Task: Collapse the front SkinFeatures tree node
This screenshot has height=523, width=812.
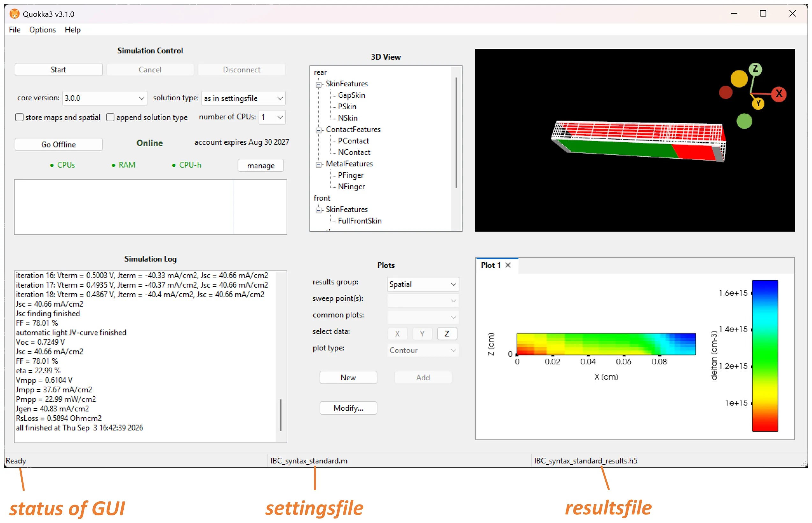Action: (x=318, y=210)
